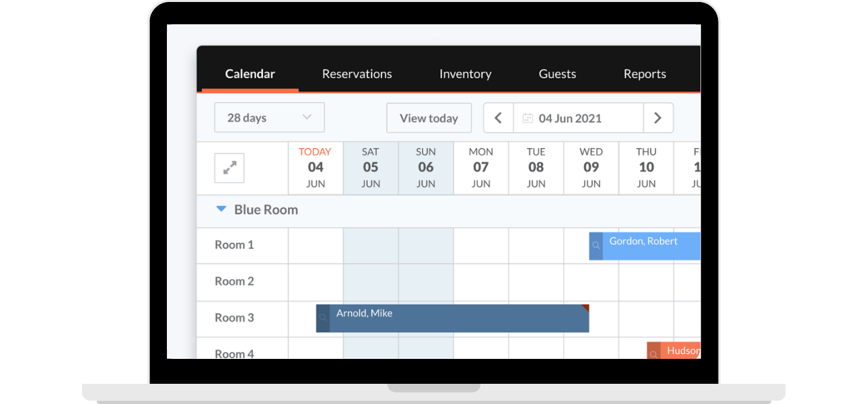Click the calendar icon in date field

point(528,119)
